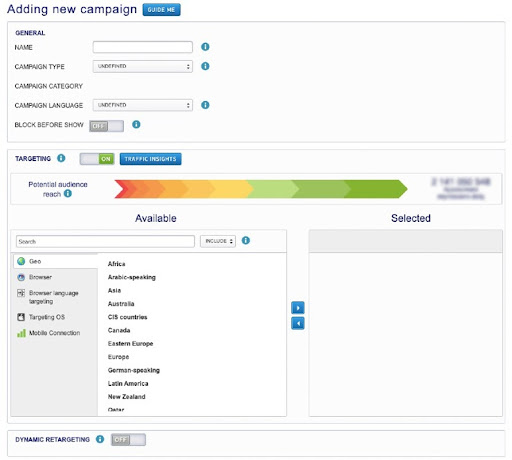This screenshot has height=460, width=512.
Task: Select the Mobile Connection targeting tab
Action: tap(55, 333)
